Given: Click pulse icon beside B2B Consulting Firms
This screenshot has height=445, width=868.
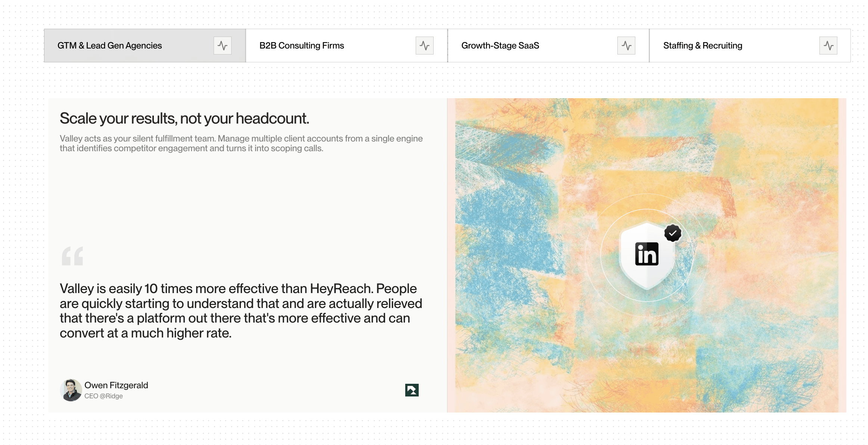Looking at the screenshot, I should [424, 46].
